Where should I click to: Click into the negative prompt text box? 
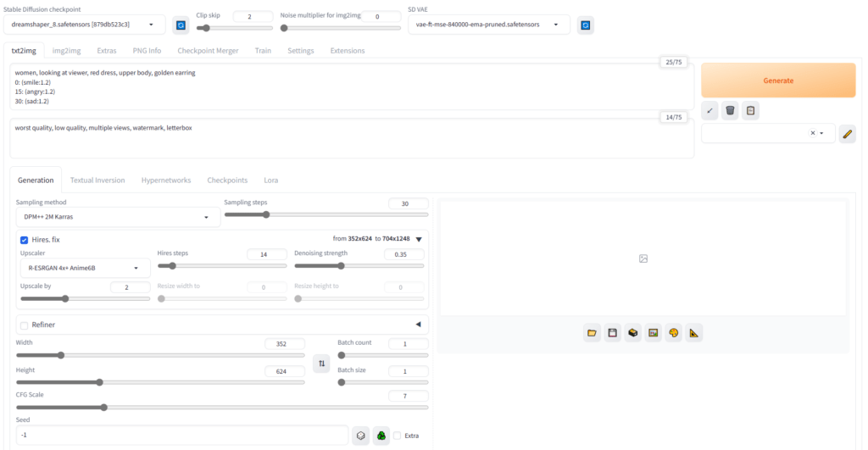[351, 139]
